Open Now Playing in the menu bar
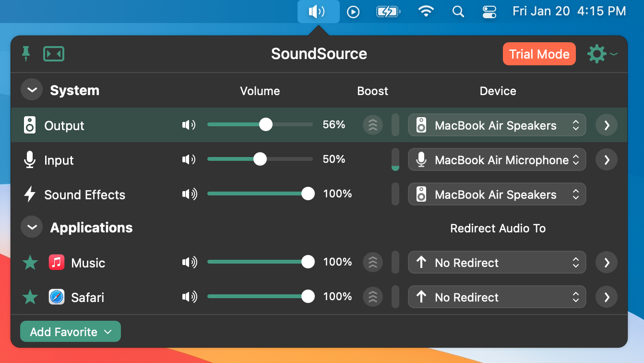This screenshot has height=363, width=644. (353, 12)
